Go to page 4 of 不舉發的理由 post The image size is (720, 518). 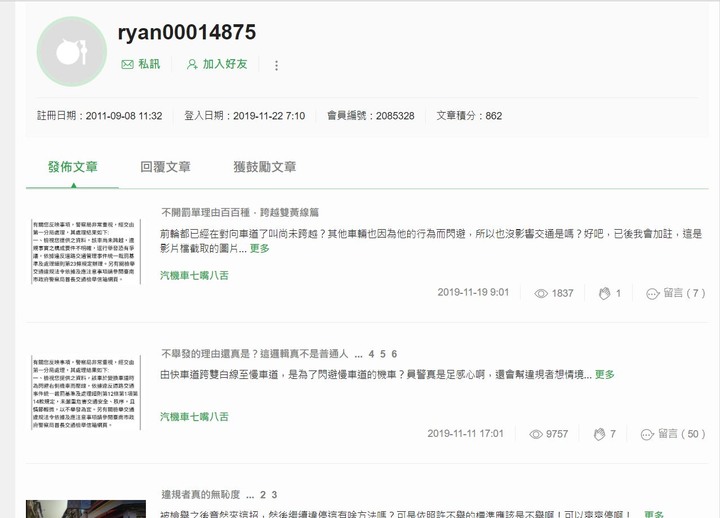coord(371,354)
